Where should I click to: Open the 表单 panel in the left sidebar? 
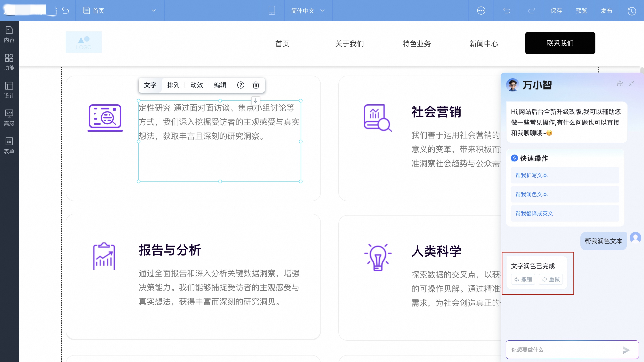(9, 145)
